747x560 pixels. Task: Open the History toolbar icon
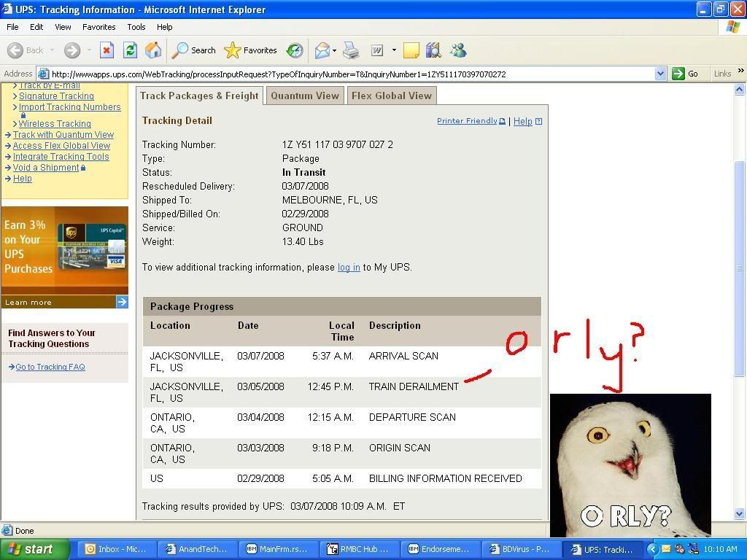pyautogui.click(x=295, y=50)
